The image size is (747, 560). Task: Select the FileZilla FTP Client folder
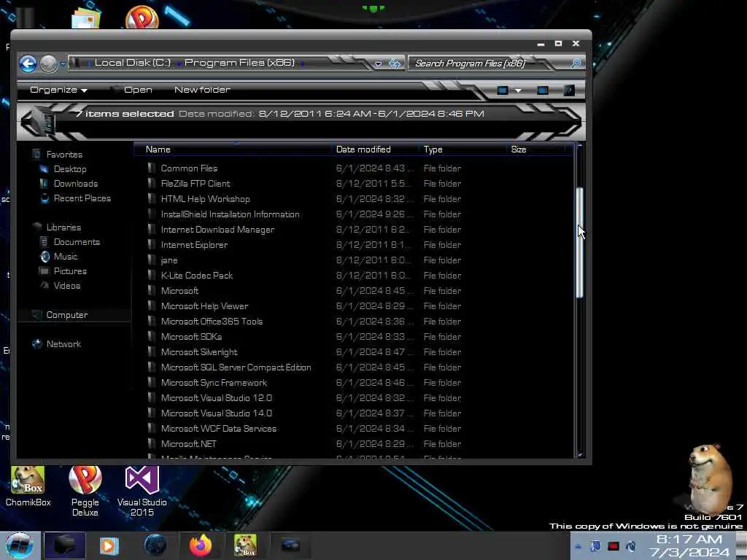pos(196,184)
